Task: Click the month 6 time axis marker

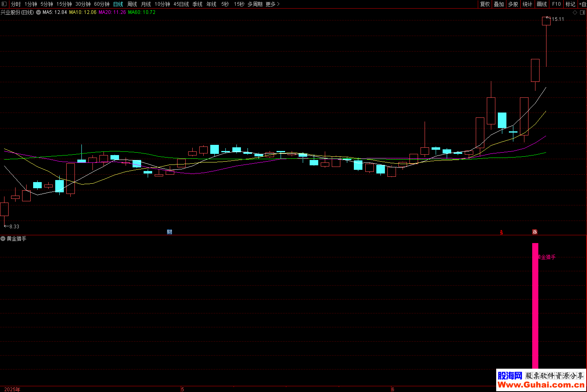Action: 393,389
